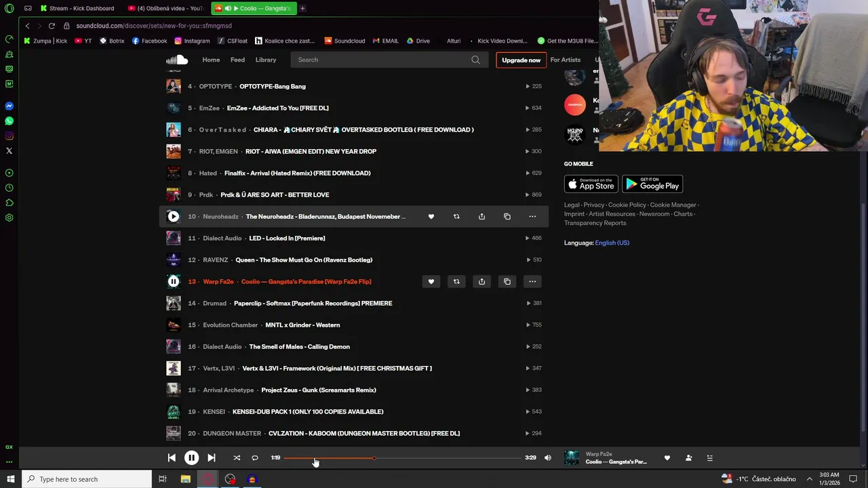Go back in browser history
Viewport: 868px width, 488px height.
tap(27, 26)
